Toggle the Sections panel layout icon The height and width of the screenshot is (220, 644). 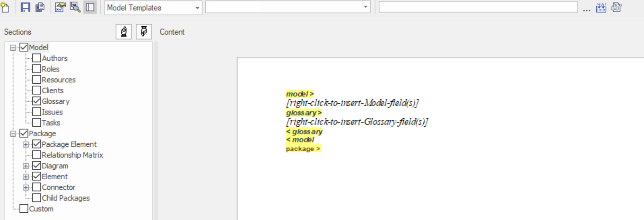pos(90,7)
